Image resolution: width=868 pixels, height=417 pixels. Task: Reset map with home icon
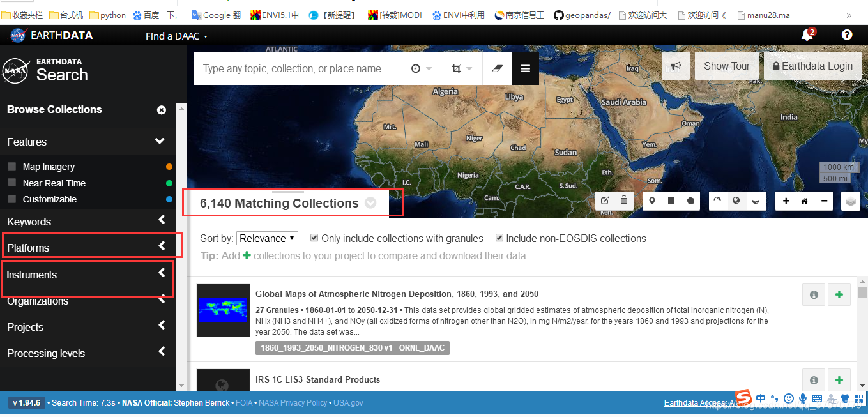point(805,201)
